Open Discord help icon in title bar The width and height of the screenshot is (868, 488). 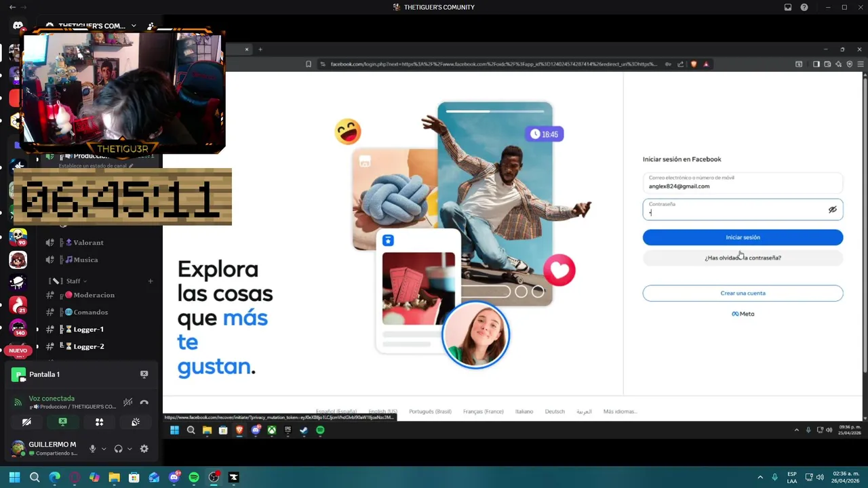(x=804, y=7)
